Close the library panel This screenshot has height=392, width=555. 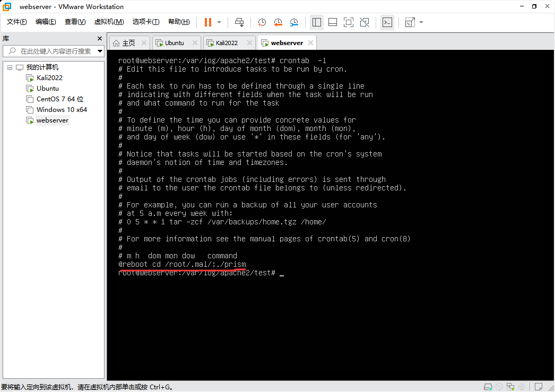click(x=100, y=38)
